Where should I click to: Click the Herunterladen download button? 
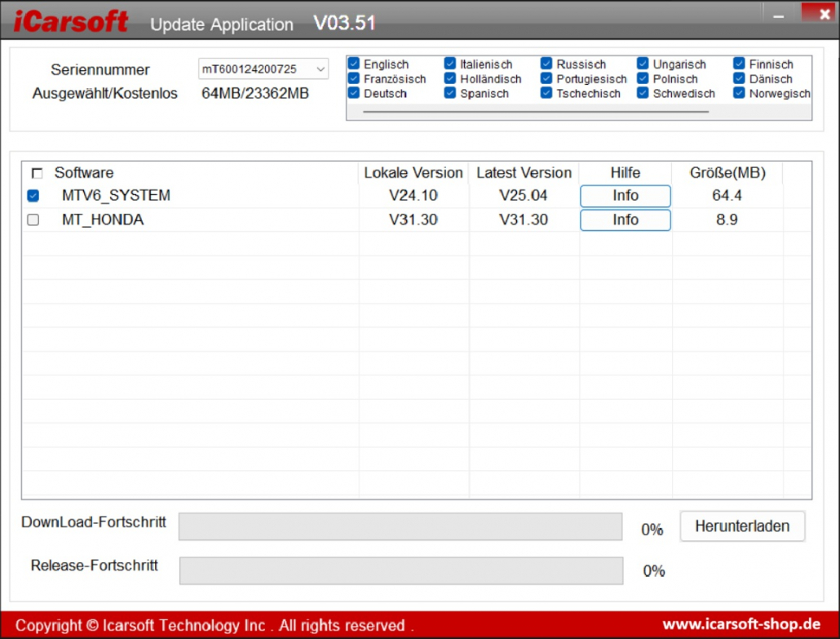point(742,526)
